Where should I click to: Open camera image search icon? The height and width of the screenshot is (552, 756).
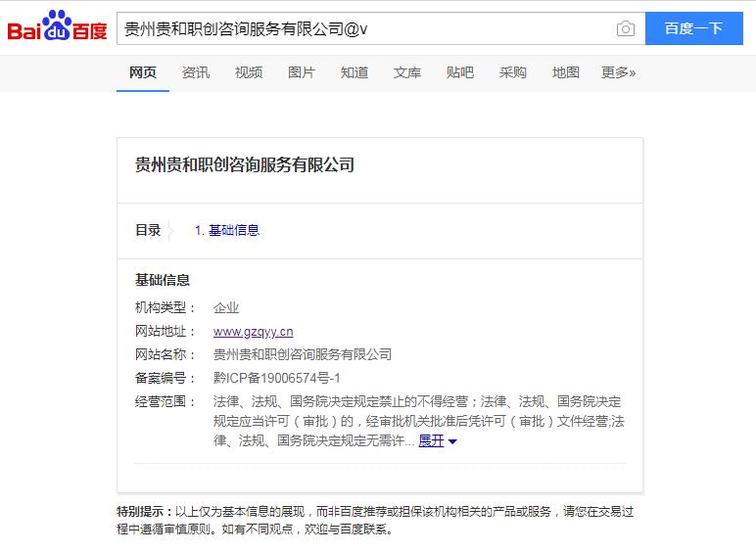click(625, 28)
